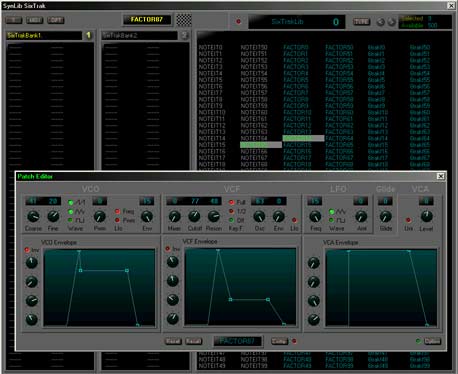Click the bottom knob of VCF Envelope
This screenshot has height=374, width=458.
(x=173, y=319)
